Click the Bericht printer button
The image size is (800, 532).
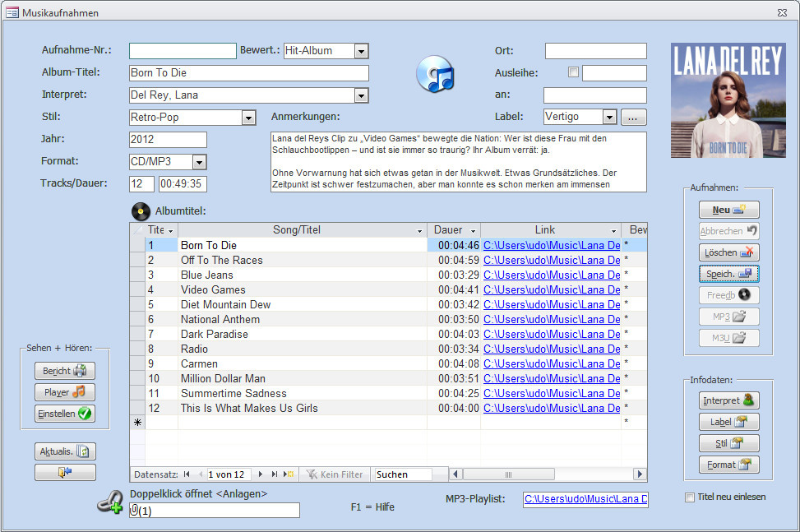[x=65, y=371]
